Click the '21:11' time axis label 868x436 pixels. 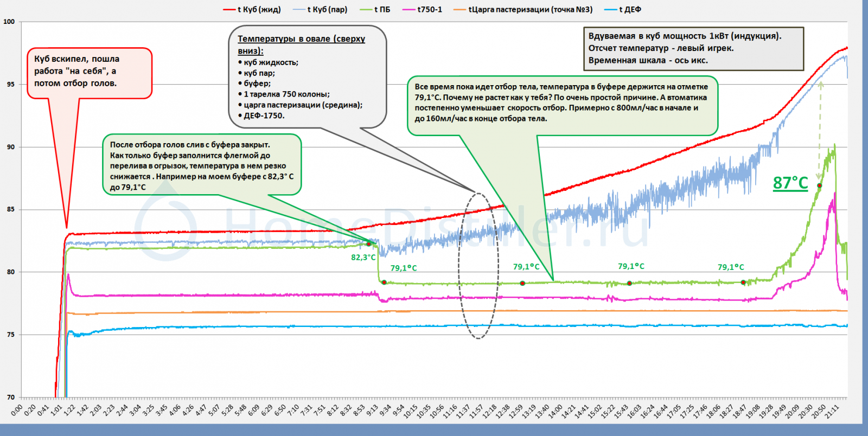[832, 411]
